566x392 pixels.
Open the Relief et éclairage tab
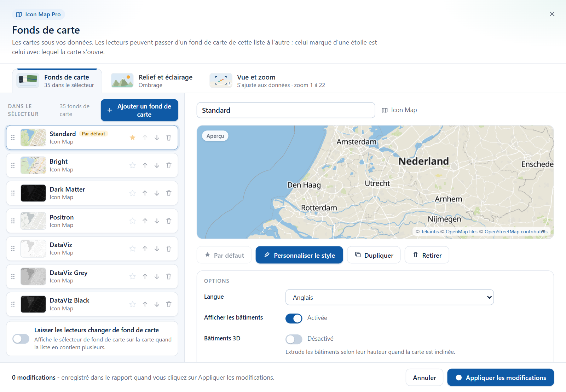(x=152, y=81)
